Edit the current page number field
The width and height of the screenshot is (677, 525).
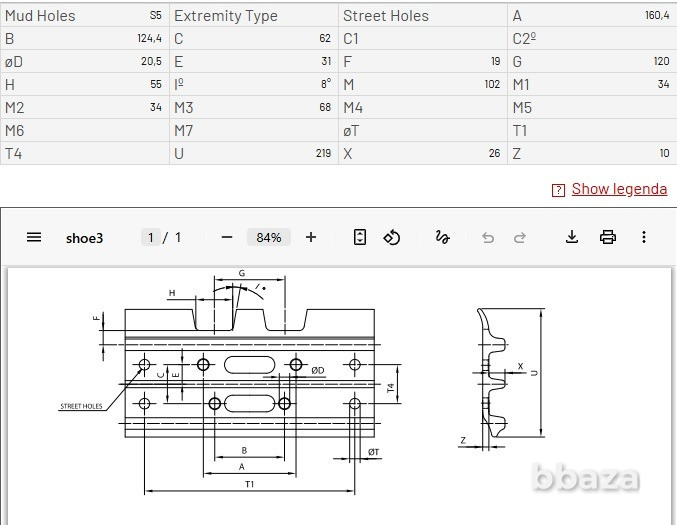(x=151, y=237)
